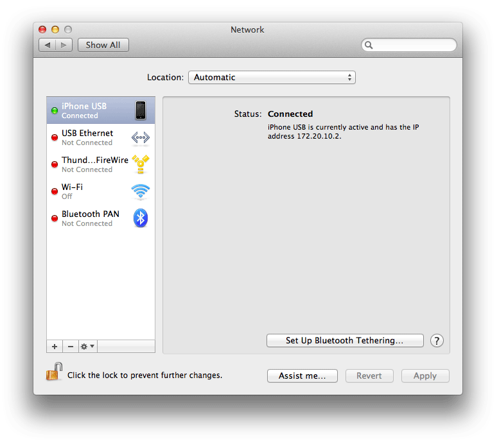Screen dimensions: 499x448
Task: Click the iPhone device icon in sidebar
Action: (x=141, y=110)
